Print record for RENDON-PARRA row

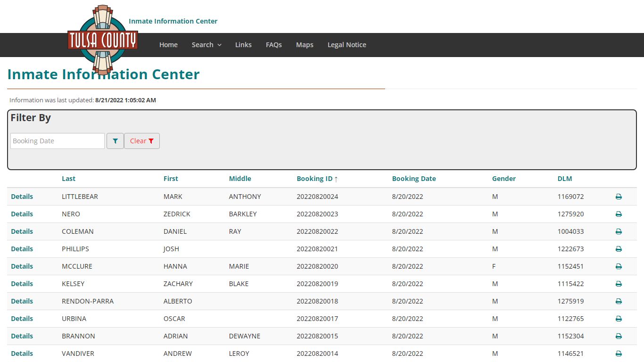point(619,301)
